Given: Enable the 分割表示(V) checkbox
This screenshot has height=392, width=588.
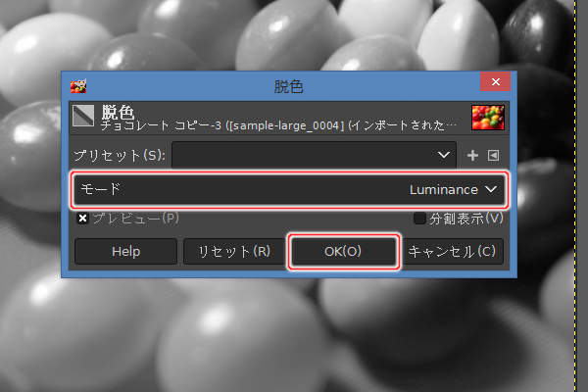Looking at the screenshot, I should [419, 219].
